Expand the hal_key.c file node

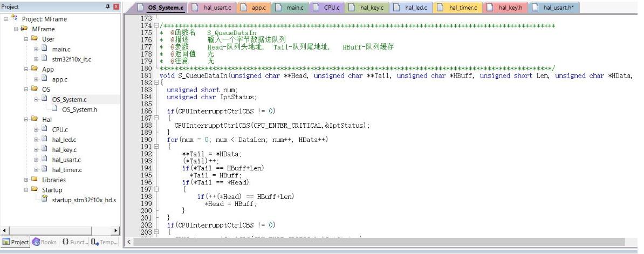pos(36,149)
